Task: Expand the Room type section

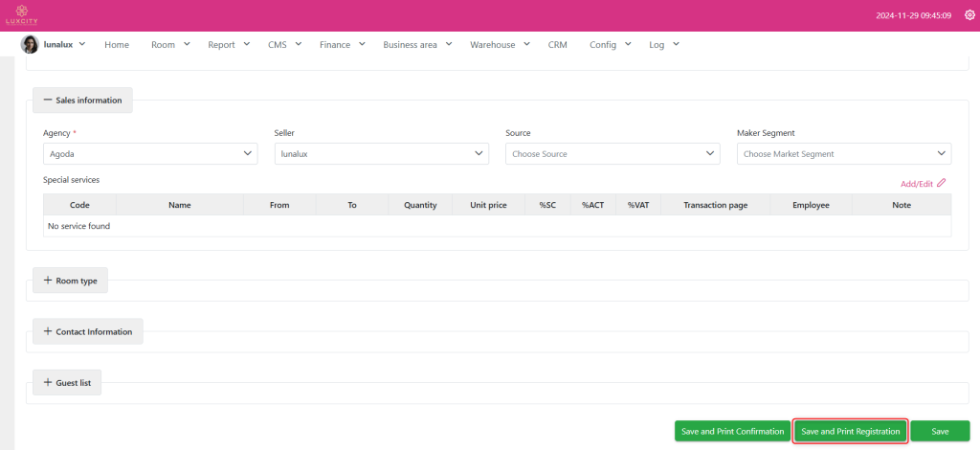Action: (x=71, y=281)
